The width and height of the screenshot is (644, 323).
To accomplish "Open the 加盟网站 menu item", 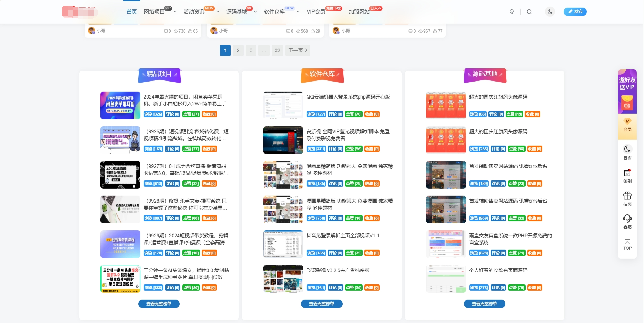I will click(x=359, y=11).
